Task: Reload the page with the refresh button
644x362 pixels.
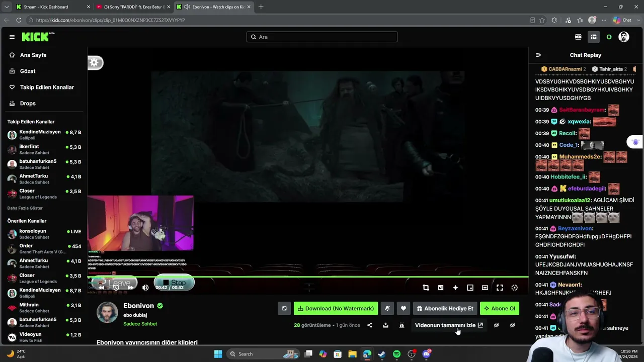Action: [x=19, y=20]
